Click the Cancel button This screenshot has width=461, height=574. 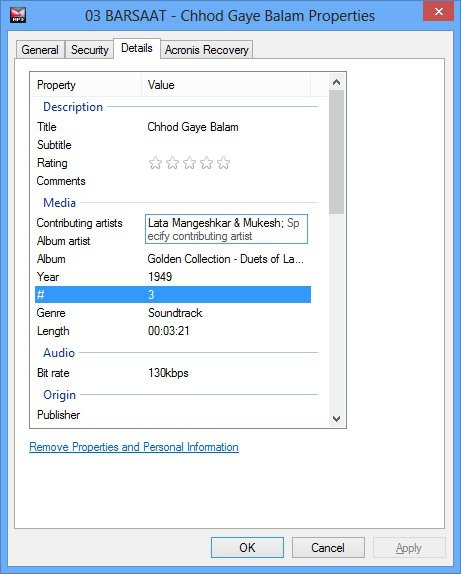pos(328,548)
